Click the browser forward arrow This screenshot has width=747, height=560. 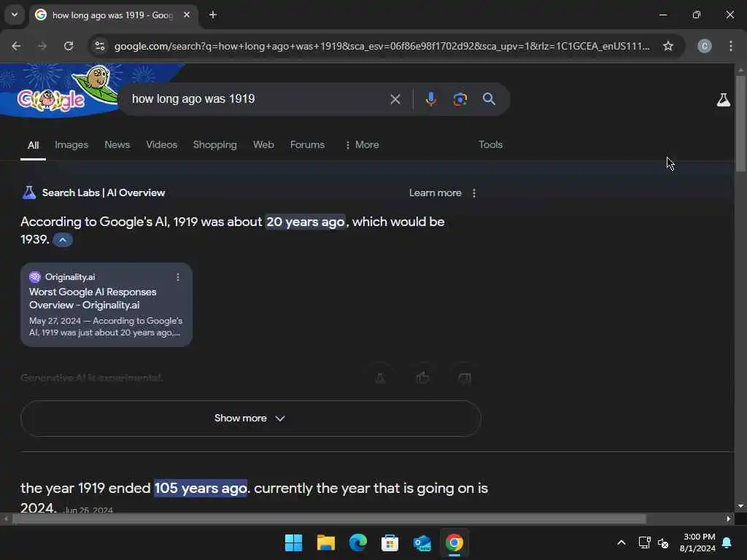42,46
